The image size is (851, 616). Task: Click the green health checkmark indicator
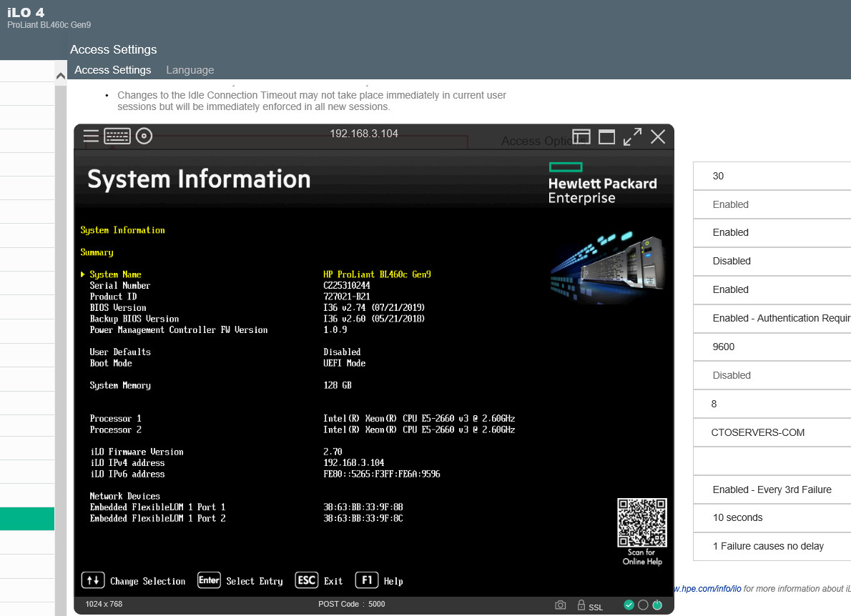tap(629, 605)
